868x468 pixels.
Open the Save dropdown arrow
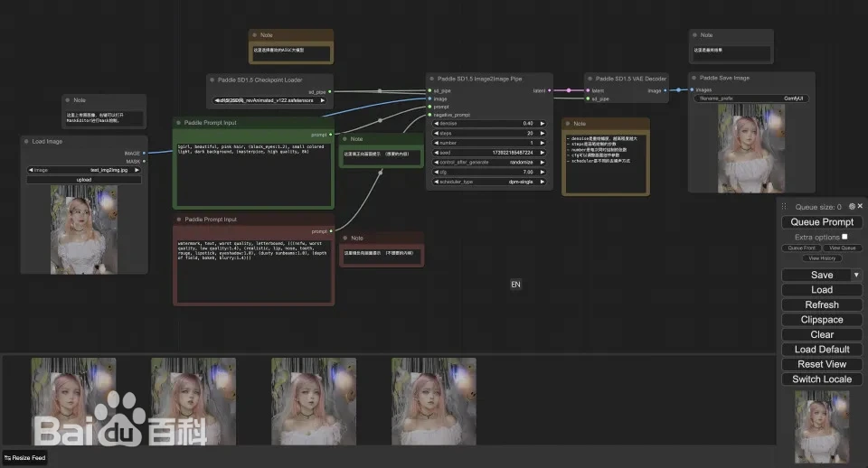[x=856, y=275]
